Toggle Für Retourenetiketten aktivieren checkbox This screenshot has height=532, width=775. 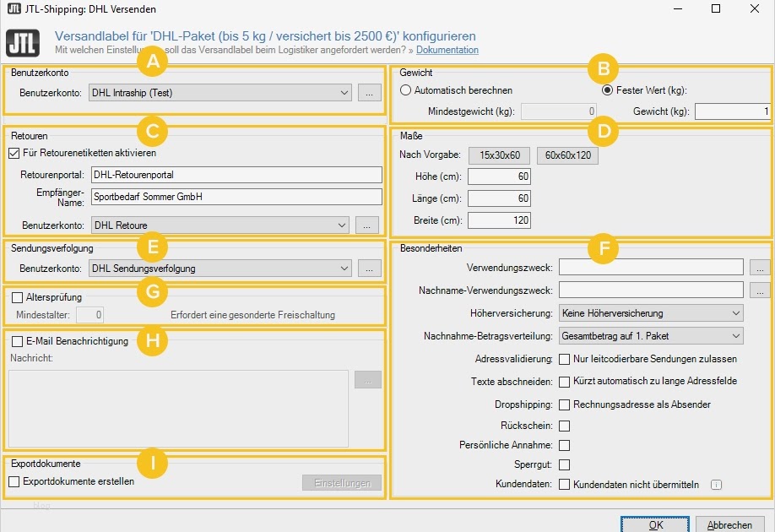(x=14, y=154)
